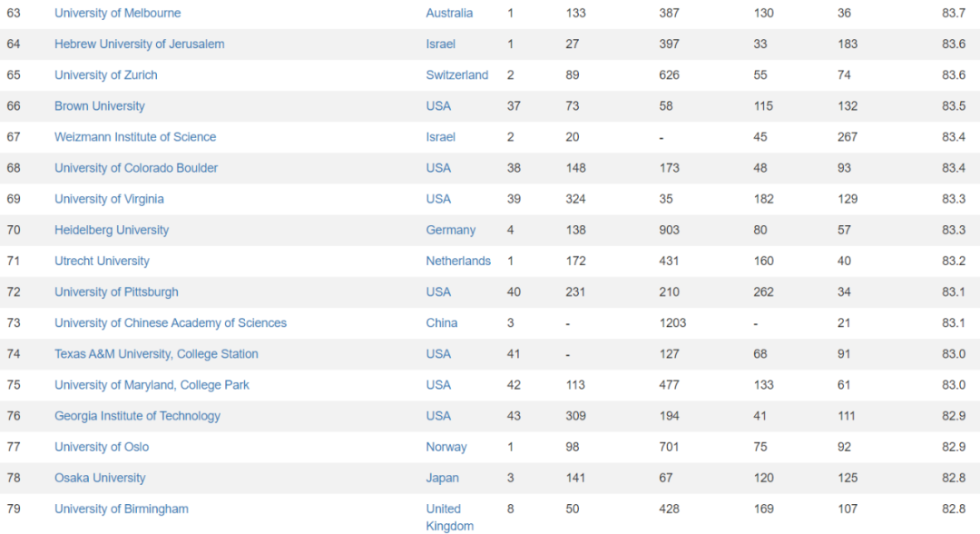Open the University of Melbourne link

(117, 13)
